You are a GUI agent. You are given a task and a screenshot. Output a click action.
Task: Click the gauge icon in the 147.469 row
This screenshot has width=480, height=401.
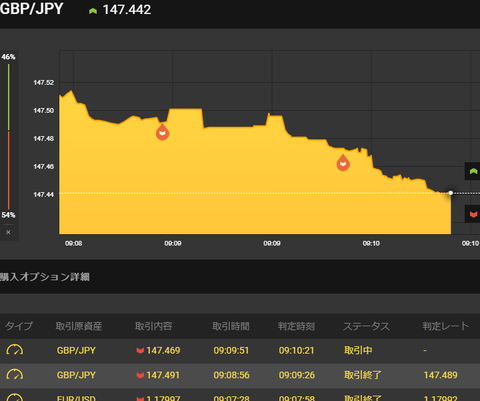point(15,350)
